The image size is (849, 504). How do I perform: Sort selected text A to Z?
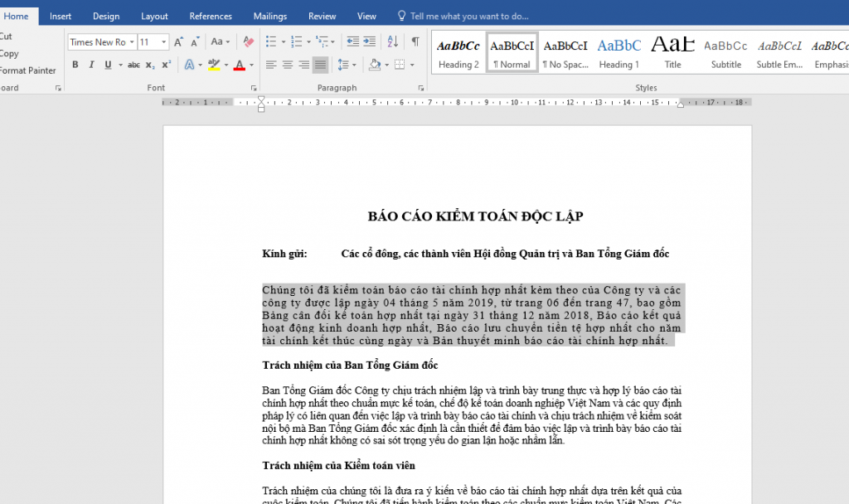point(392,41)
